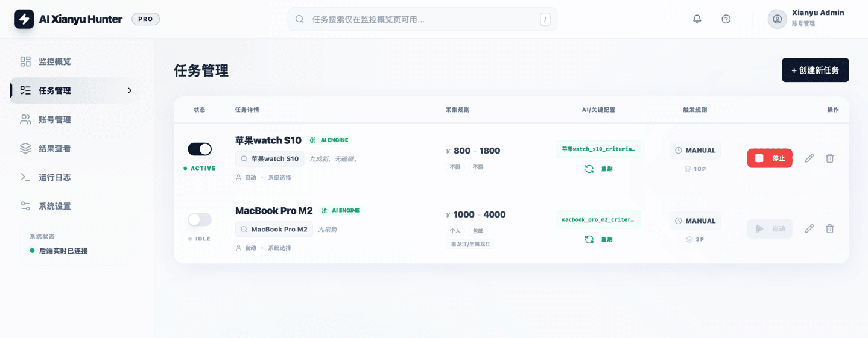Viewport: 868px width, 338px height.
Task: Click the 黑龙江/全黑龙江 region tag
Action: (471, 245)
